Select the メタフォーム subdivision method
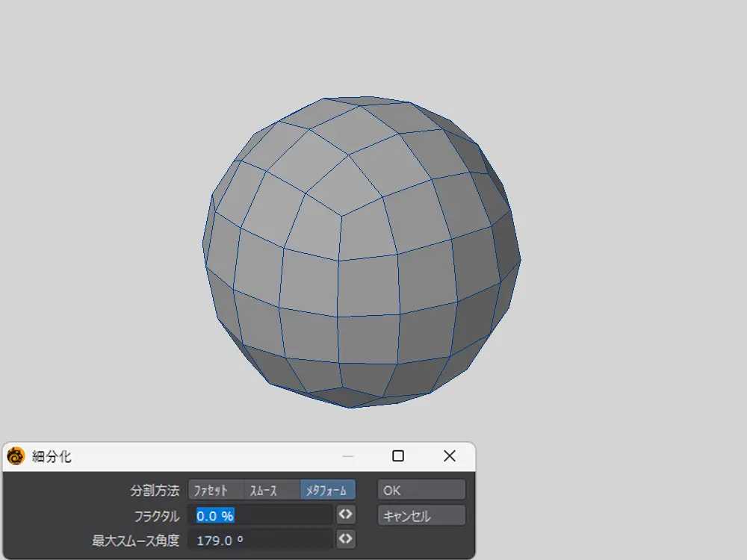 (328, 491)
